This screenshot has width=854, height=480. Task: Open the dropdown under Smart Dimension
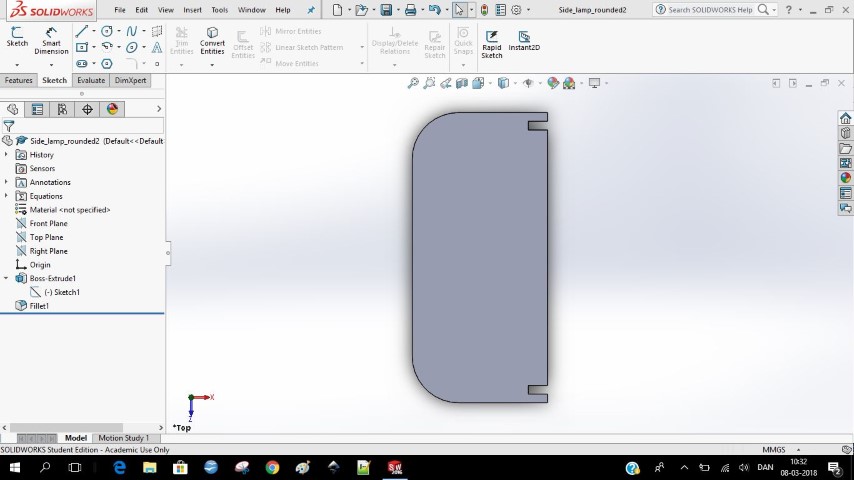[51, 65]
